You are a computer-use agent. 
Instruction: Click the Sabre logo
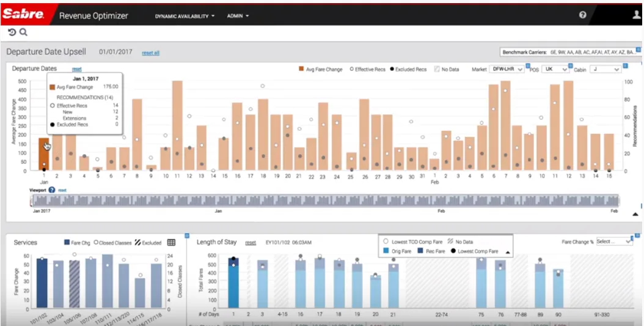point(23,15)
